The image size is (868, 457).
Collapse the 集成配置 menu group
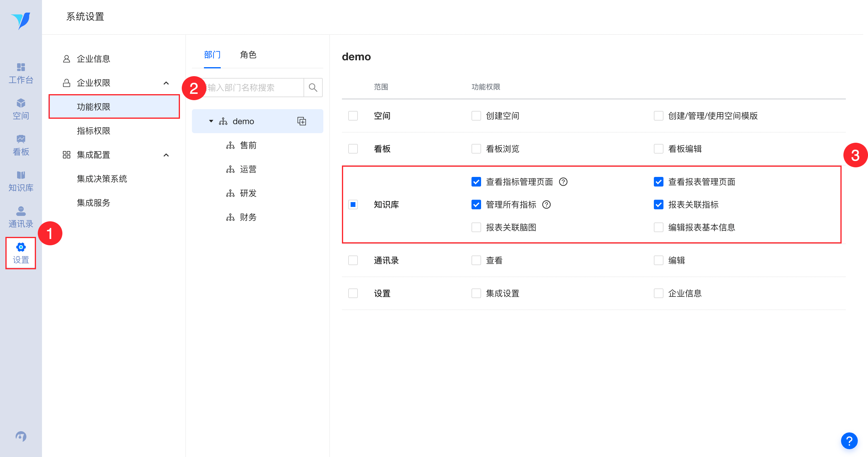point(166,155)
